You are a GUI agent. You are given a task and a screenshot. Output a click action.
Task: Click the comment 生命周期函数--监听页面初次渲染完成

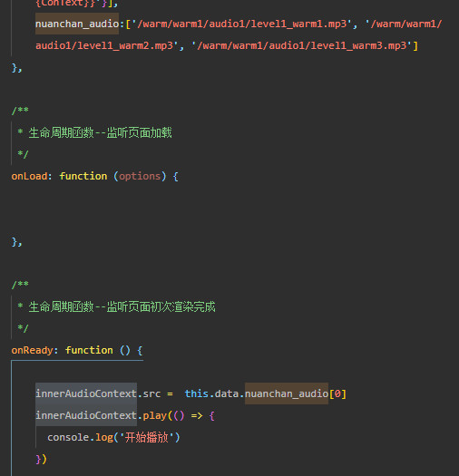(x=122, y=307)
